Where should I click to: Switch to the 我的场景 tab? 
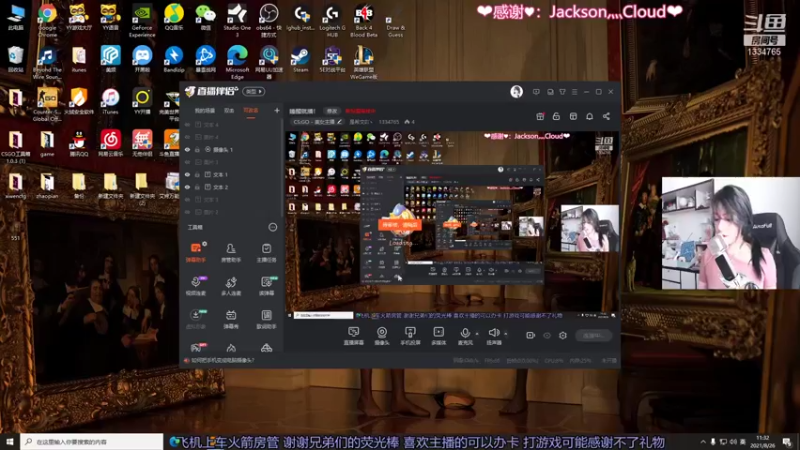(x=205, y=111)
